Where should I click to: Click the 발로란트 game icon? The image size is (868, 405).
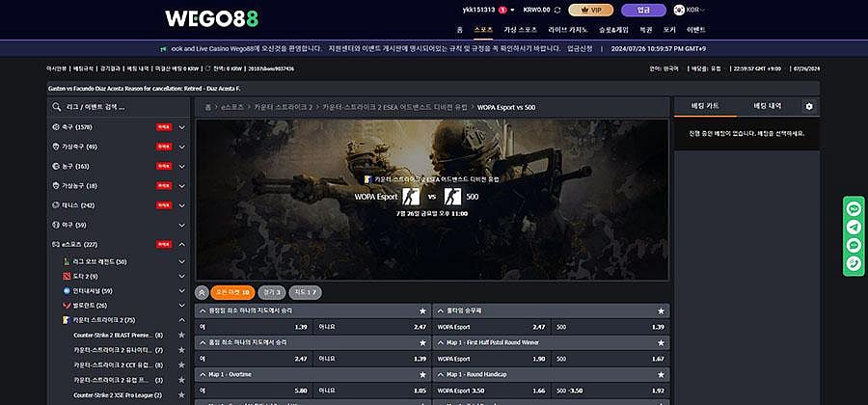pyautogui.click(x=67, y=306)
